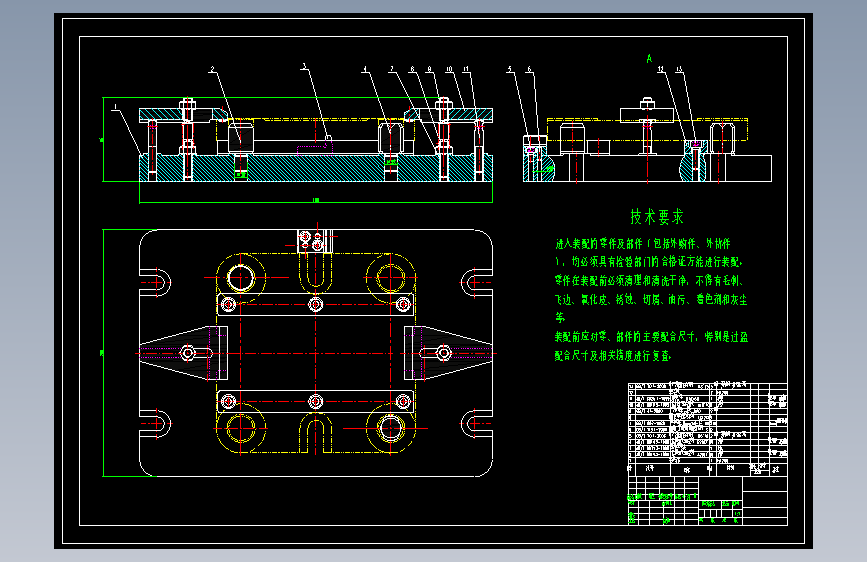
Task: Select the note line starting 飞边、氧化皮
Action: coord(651,299)
